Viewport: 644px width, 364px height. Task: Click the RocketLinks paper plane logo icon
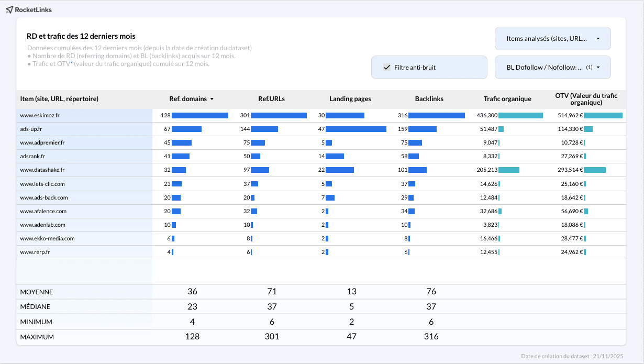(9, 10)
